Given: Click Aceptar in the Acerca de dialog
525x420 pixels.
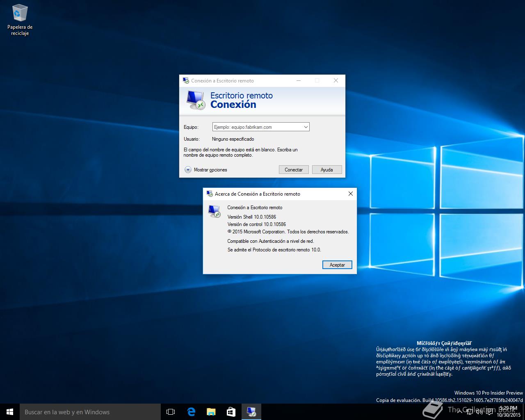Looking at the screenshot, I should 337,265.
